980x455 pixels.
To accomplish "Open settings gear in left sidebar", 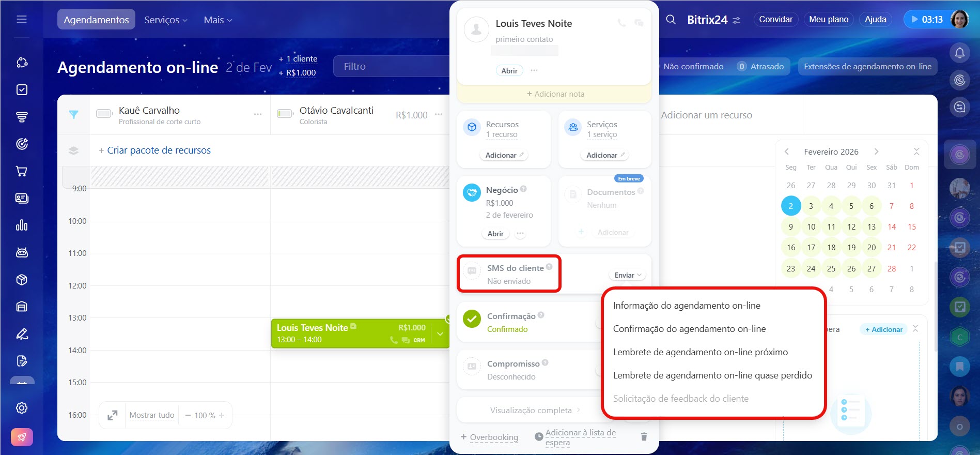I will click(x=22, y=408).
